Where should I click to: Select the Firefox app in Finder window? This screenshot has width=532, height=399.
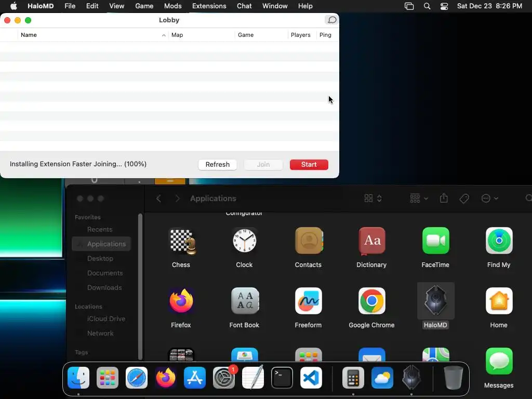point(181,301)
